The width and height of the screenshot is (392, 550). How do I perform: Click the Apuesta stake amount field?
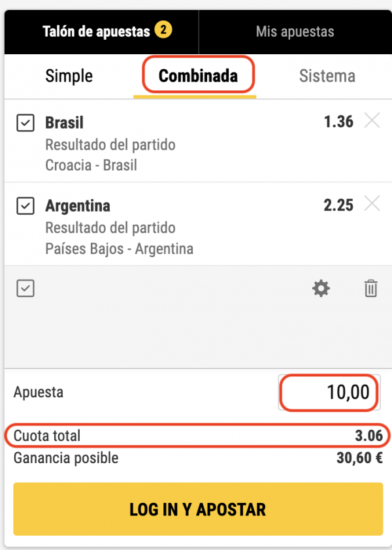[329, 393]
